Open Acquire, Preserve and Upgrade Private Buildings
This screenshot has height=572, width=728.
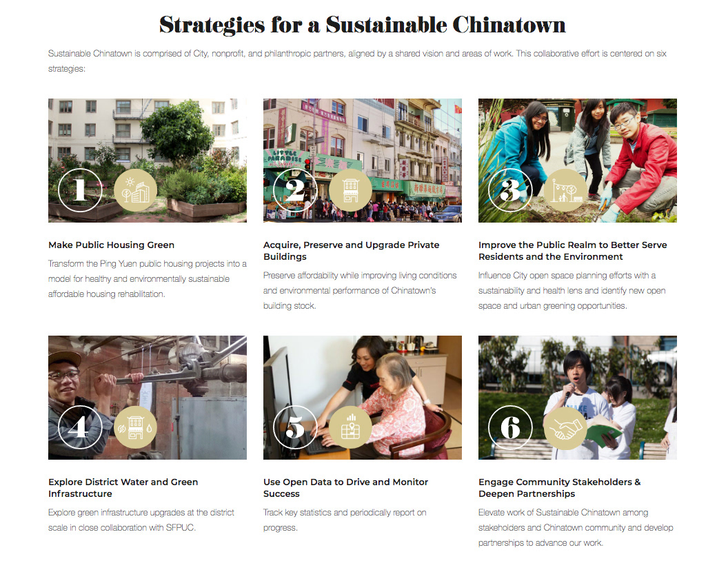[351, 251]
